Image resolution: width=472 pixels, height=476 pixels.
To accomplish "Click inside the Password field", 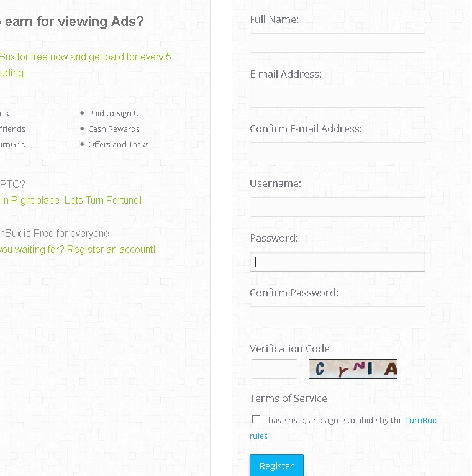I will 337,262.
